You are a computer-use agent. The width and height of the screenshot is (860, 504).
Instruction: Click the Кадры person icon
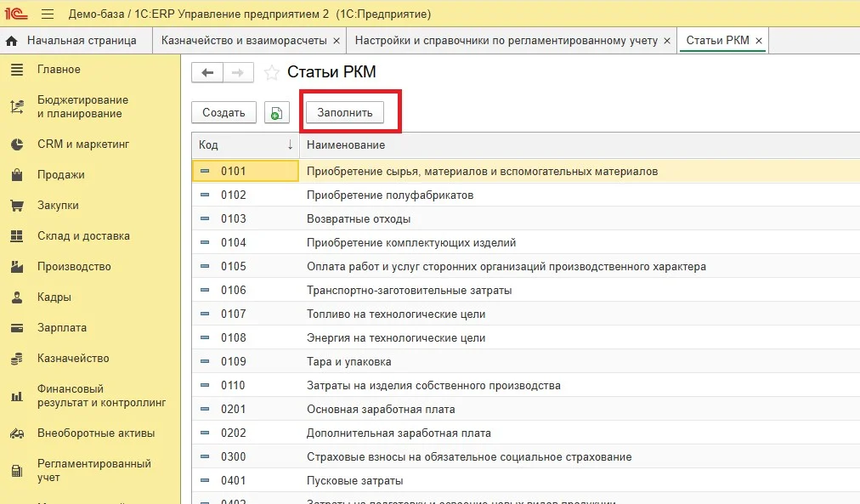tap(17, 297)
